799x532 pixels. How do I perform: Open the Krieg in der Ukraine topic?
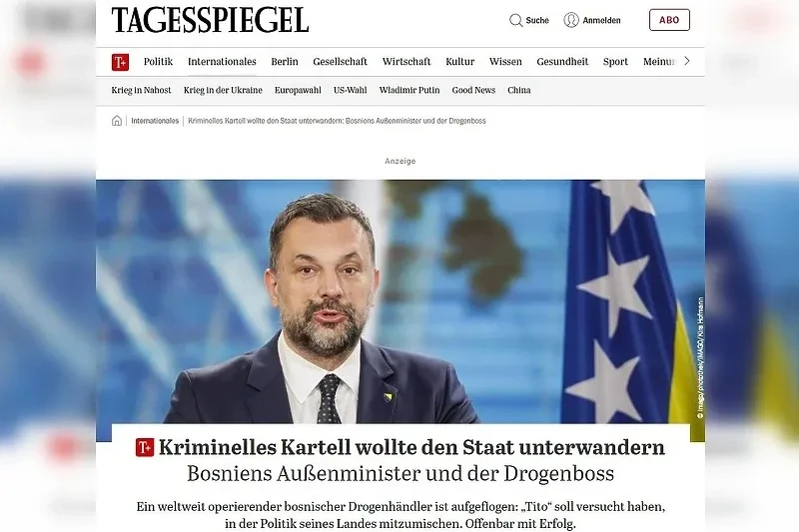(223, 90)
